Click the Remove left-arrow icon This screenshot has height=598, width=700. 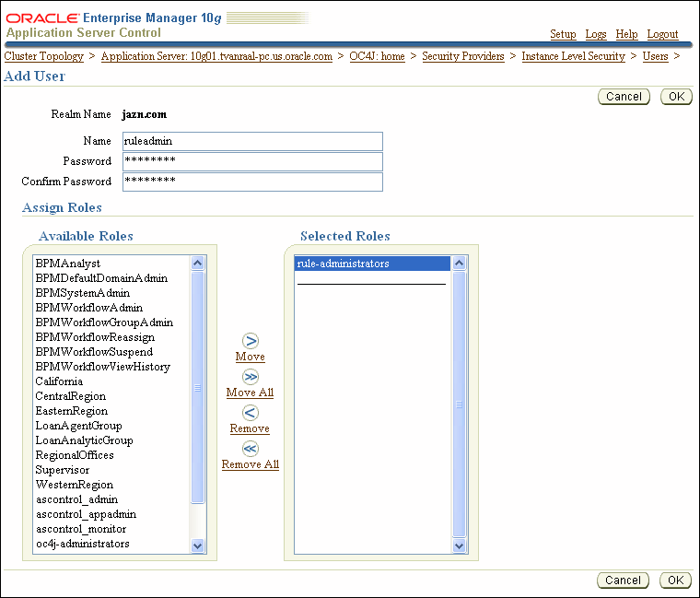(x=250, y=413)
